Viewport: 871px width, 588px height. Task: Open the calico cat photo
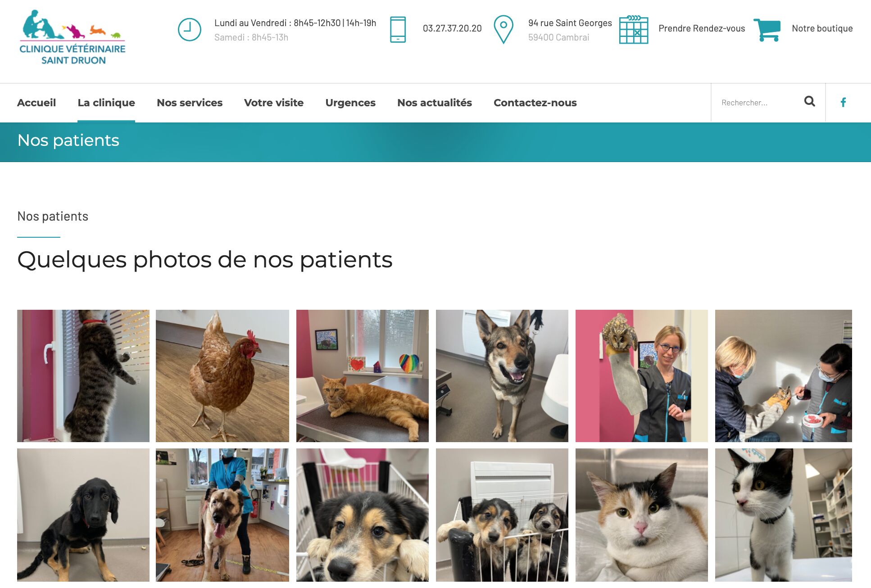tap(642, 515)
